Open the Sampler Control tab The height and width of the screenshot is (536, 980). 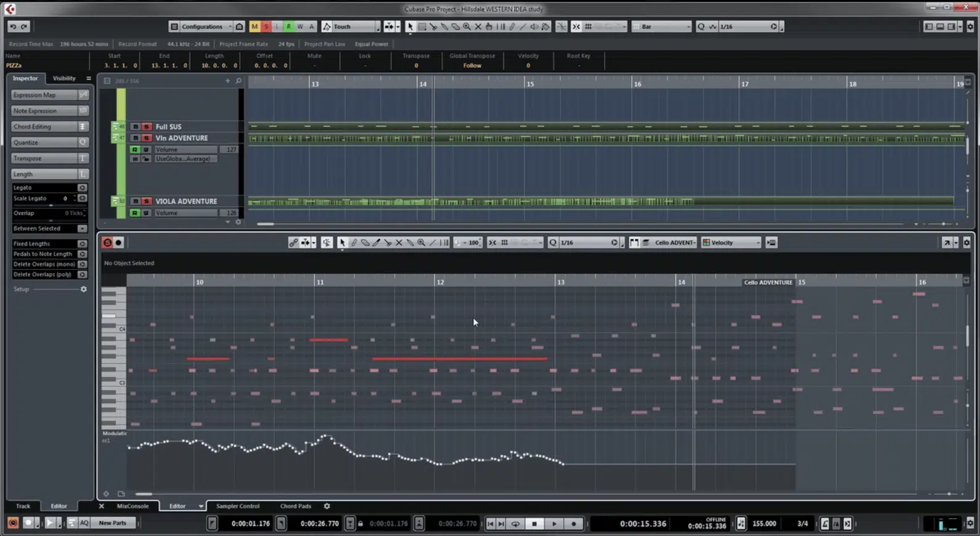click(238, 506)
